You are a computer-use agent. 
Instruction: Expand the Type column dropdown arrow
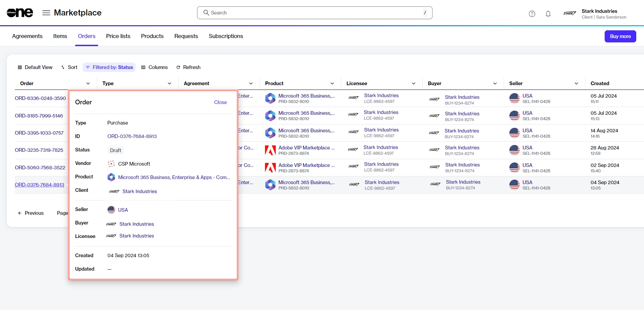pyautogui.click(x=169, y=83)
